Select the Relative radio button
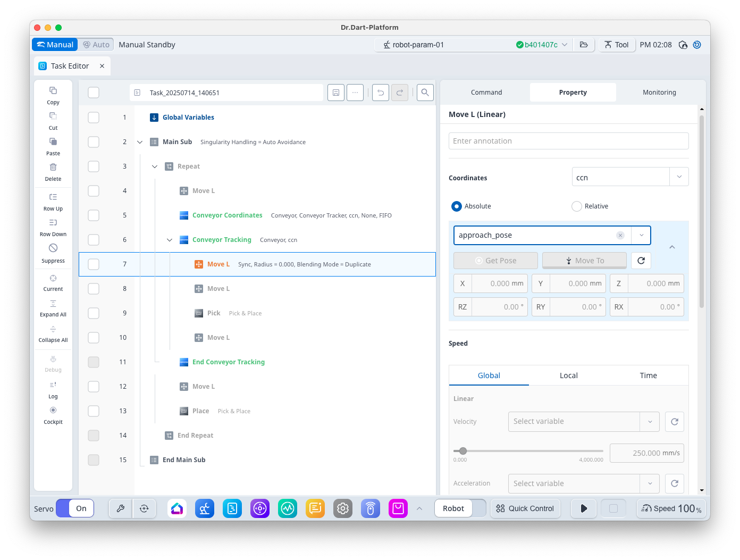This screenshot has height=560, width=740. click(x=577, y=206)
